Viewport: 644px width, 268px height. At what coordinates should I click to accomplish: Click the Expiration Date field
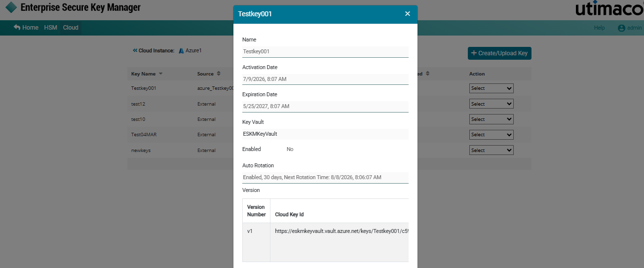pyautogui.click(x=325, y=106)
